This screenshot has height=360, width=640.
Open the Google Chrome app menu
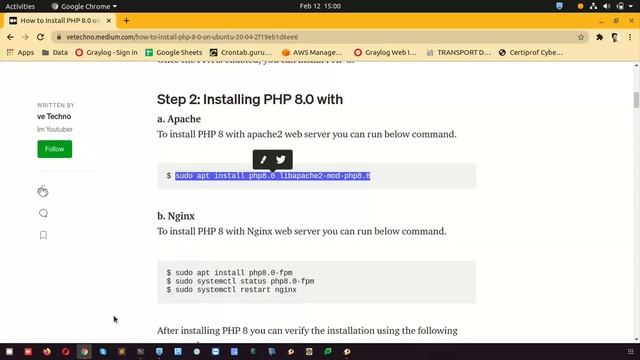(x=84, y=6)
